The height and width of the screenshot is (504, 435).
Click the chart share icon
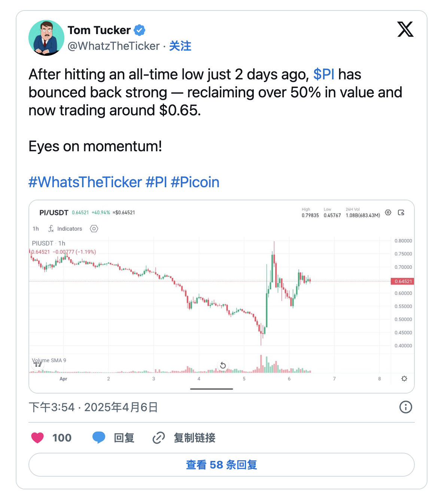tap(401, 213)
